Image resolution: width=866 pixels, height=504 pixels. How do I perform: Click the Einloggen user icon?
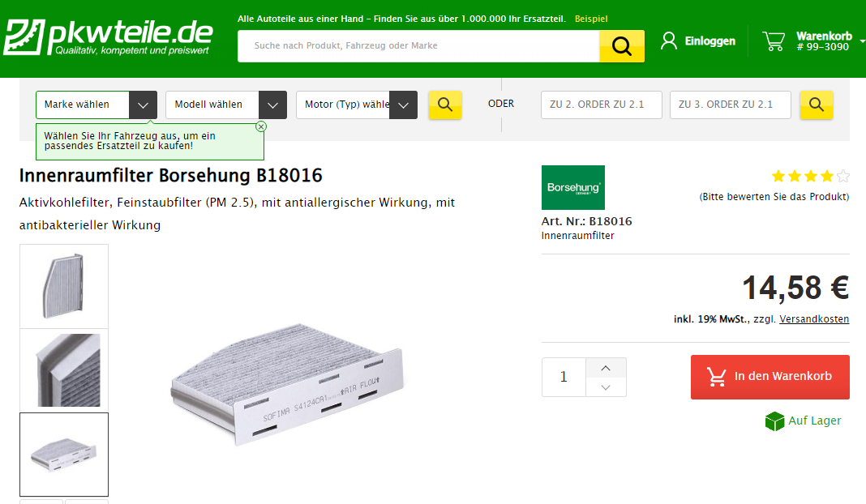669,41
